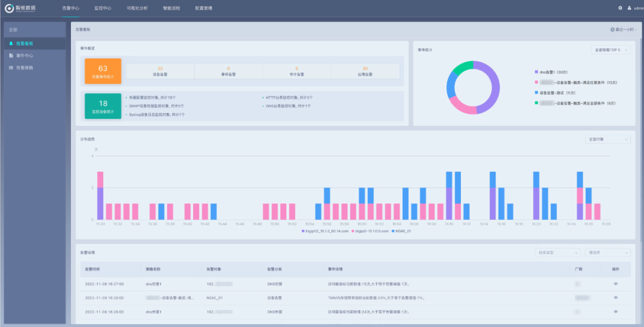Screen dimensions: 644x327
Task: Click the 告警对象 column header
Action: pyautogui.click(x=214, y=269)
